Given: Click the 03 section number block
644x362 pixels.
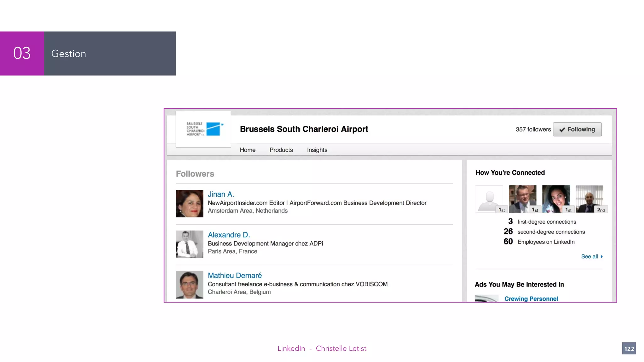Looking at the screenshot, I should pyautogui.click(x=22, y=53).
